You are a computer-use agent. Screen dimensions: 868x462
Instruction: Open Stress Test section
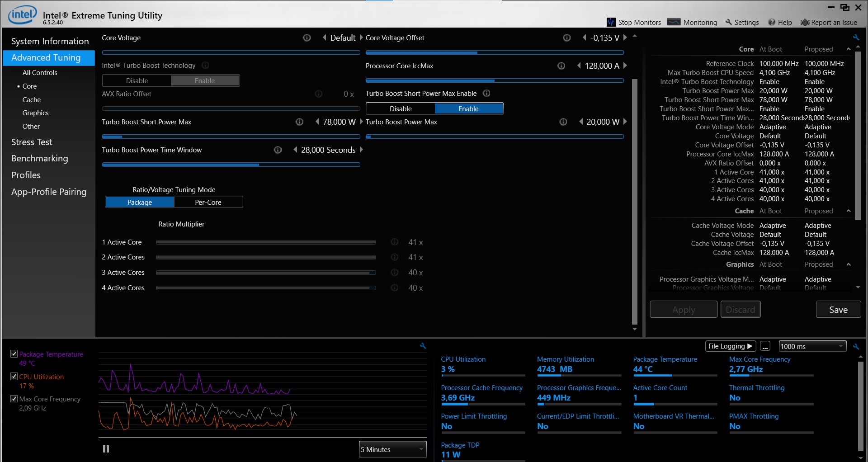click(32, 142)
